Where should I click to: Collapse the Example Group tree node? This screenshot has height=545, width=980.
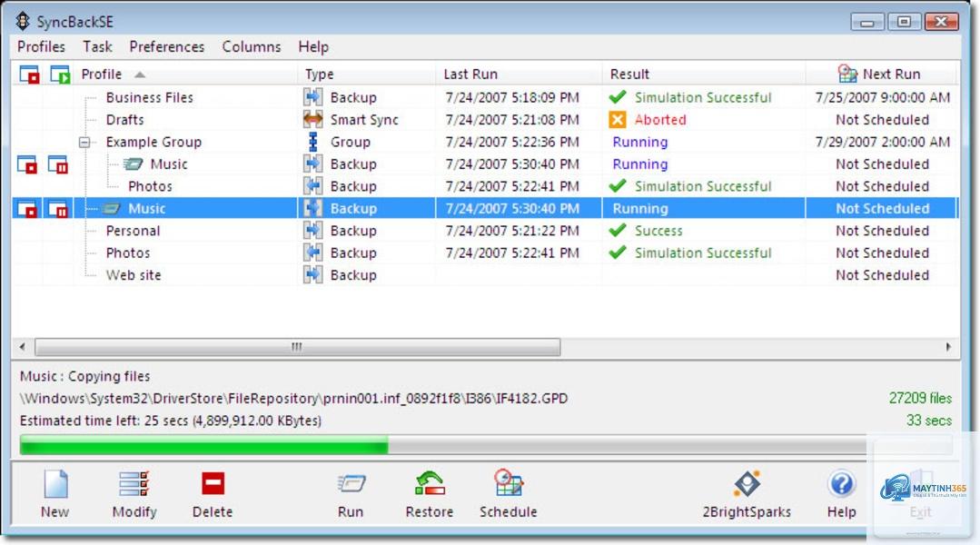[x=84, y=143]
